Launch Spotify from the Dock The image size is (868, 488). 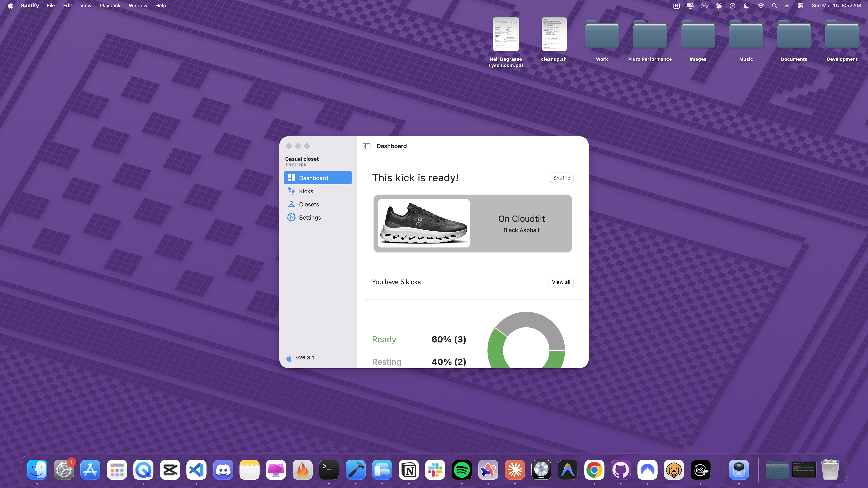(462, 470)
